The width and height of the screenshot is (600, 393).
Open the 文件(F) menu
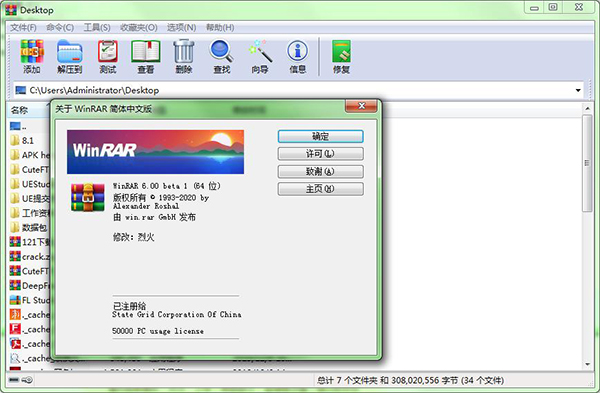coord(23,28)
